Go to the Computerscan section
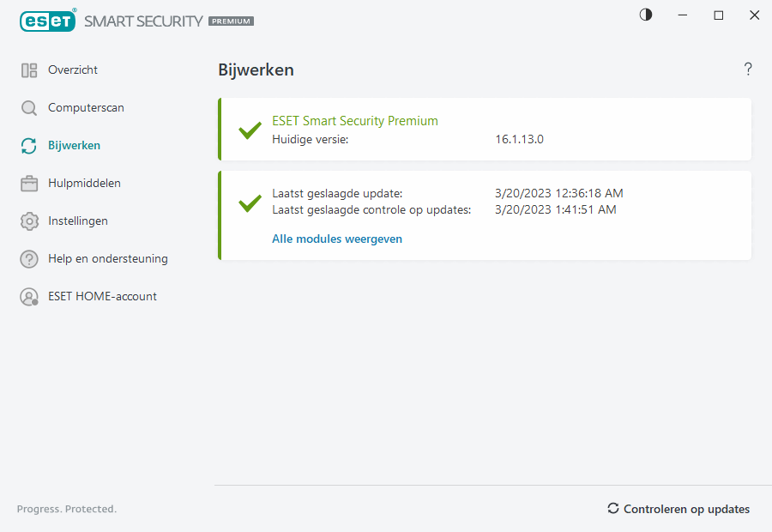Image resolution: width=772 pixels, height=532 pixels. click(x=86, y=108)
